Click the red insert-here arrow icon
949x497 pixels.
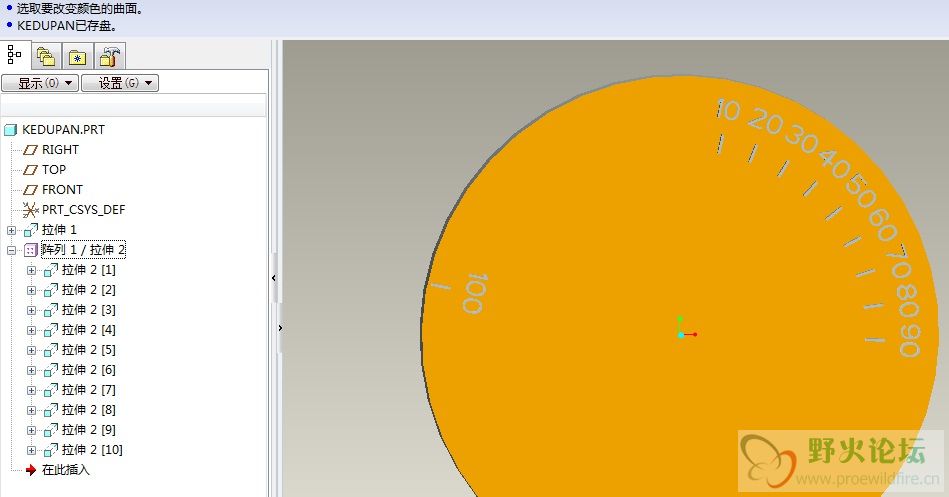point(30,470)
